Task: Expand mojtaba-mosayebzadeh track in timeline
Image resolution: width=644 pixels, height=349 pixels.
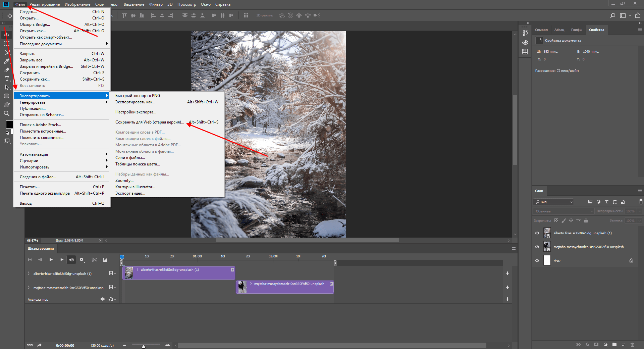Action: pos(29,288)
